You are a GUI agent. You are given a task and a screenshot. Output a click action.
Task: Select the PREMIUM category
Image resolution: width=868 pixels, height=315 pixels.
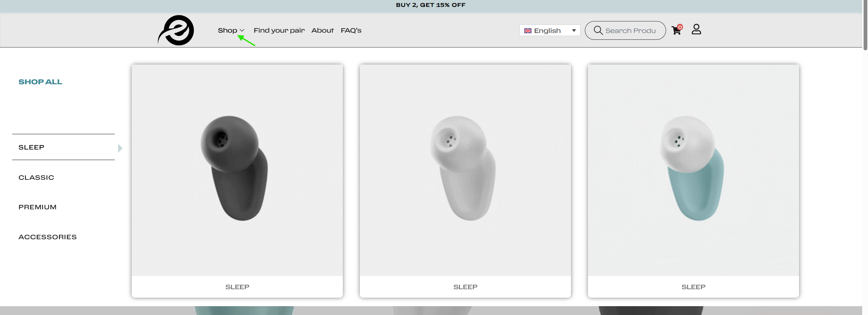tap(37, 207)
